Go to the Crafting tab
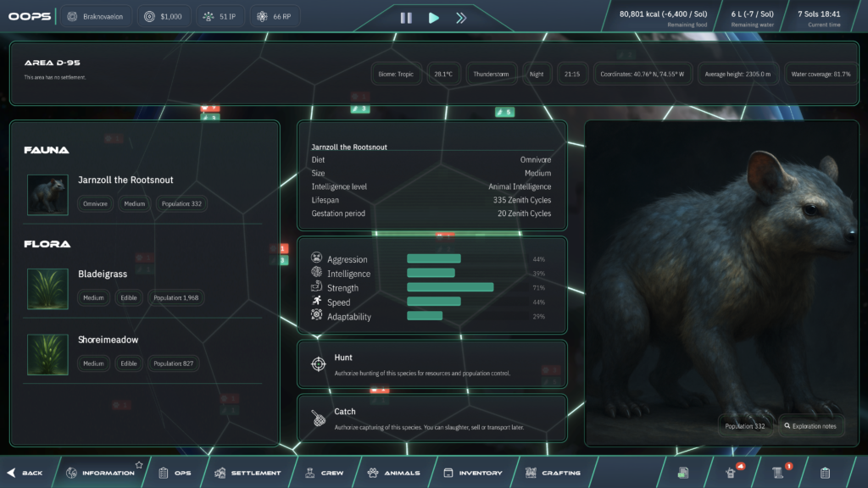 click(x=553, y=473)
